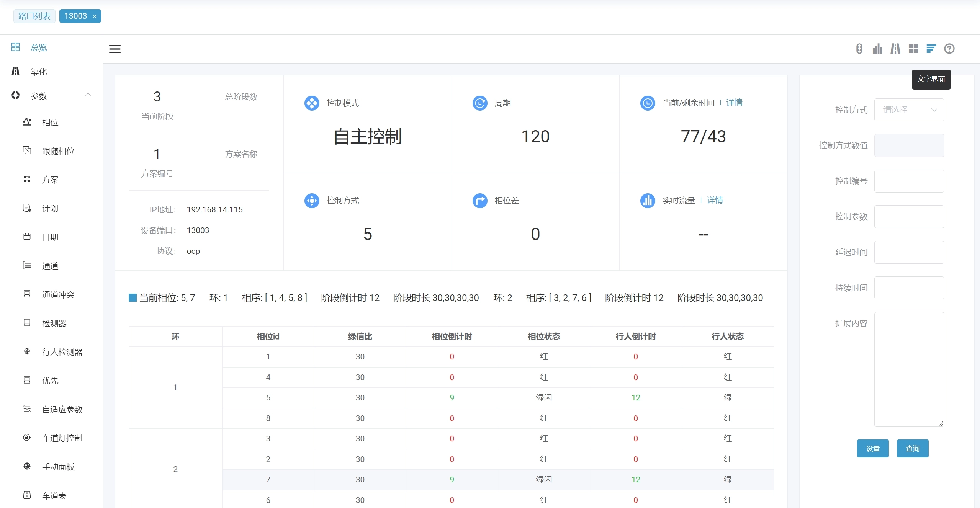Close the 13003 tab
This screenshot has height=508, width=980.
tap(95, 16)
